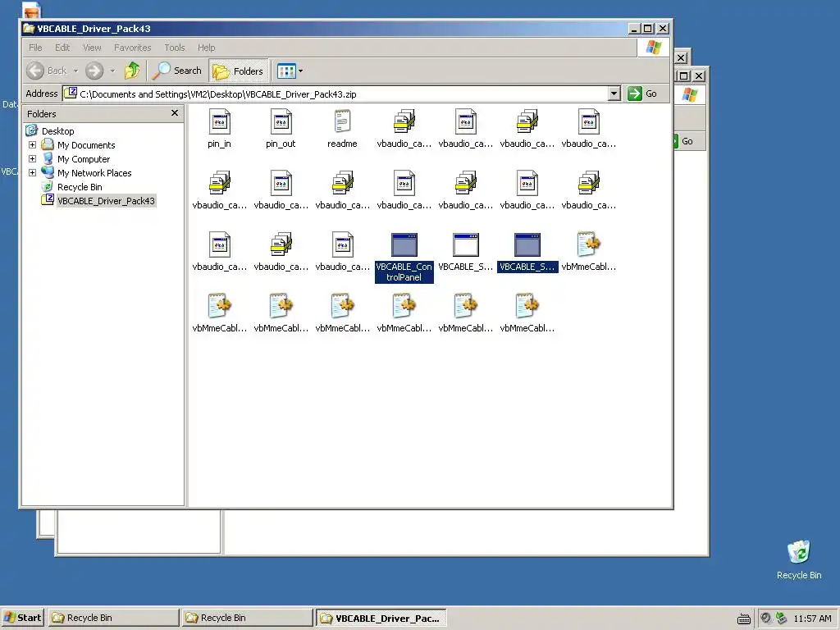Screen dimensions: 840x630
Task: Expand the My Computer tree node
Action: click(32, 158)
